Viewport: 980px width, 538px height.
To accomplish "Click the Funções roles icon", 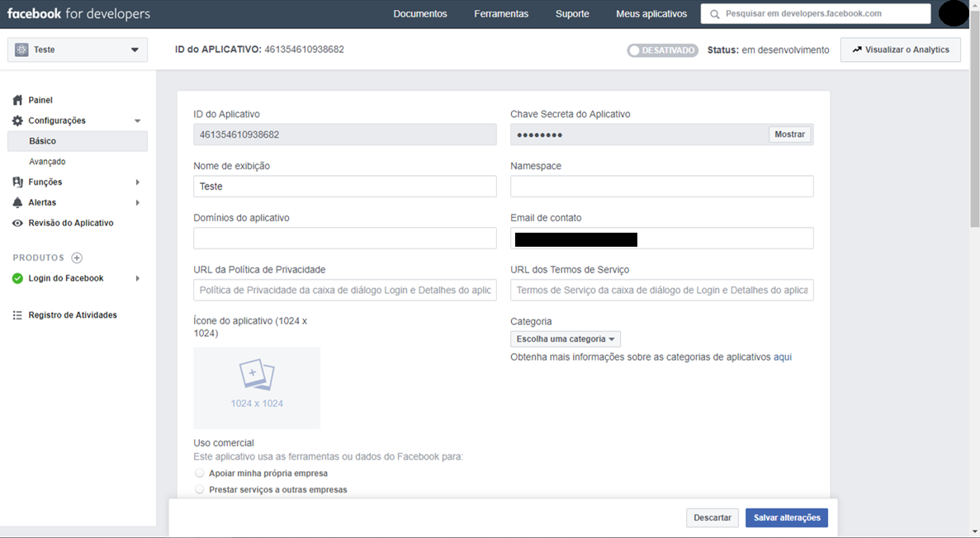I will click(x=17, y=182).
